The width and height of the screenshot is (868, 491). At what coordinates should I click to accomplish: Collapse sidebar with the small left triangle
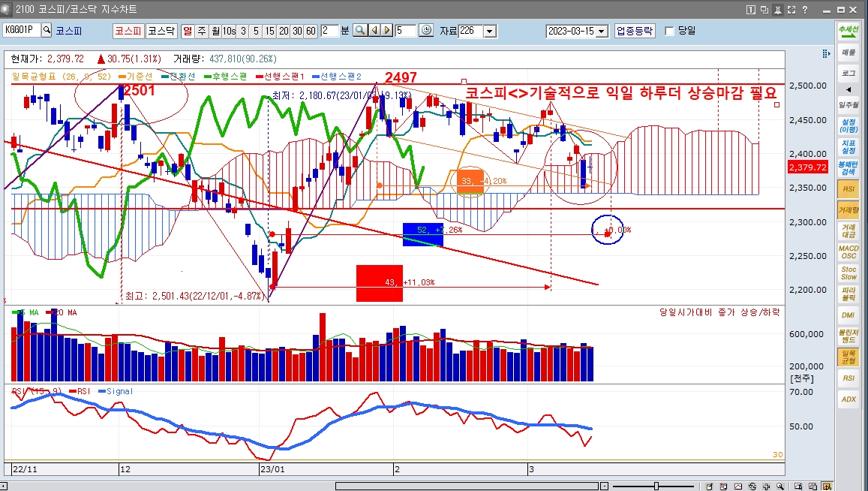click(x=848, y=89)
